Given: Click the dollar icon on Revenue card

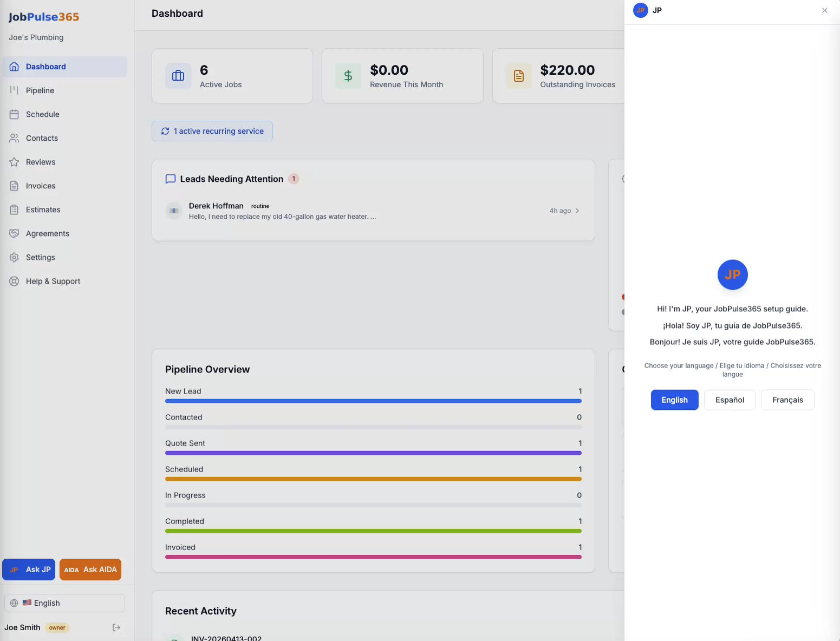Looking at the screenshot, I should click(x=348, y=76).
